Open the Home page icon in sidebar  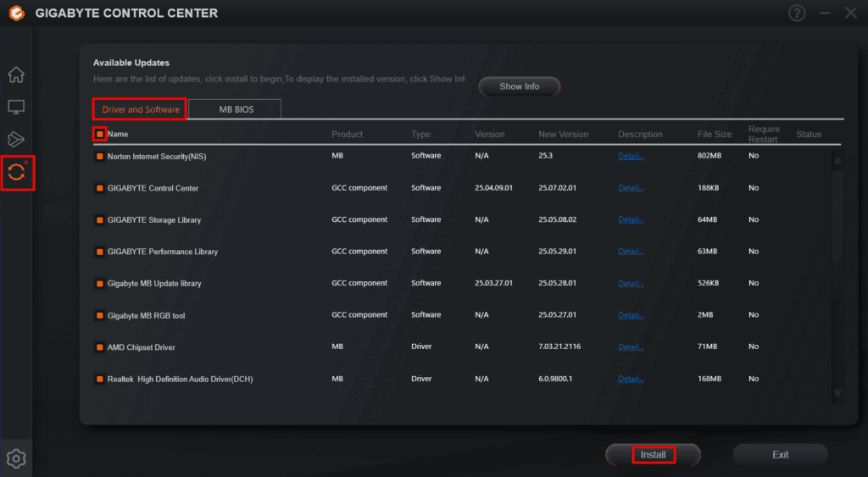tap(16, 75)
